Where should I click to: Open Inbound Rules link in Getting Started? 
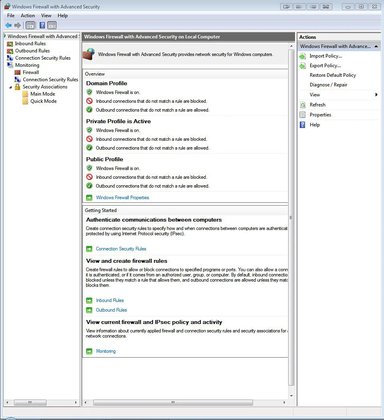(x=110, y=300)
